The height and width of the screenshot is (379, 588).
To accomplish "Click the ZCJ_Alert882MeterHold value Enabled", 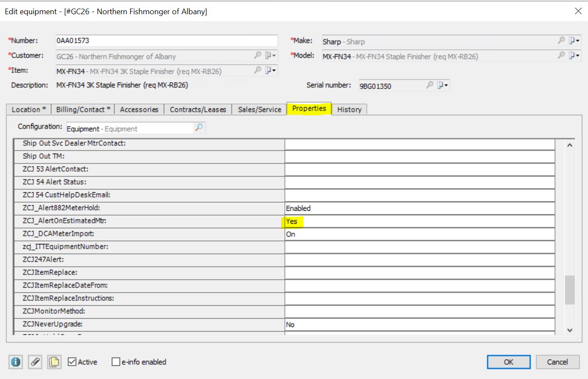I will [x=420, y=208].
